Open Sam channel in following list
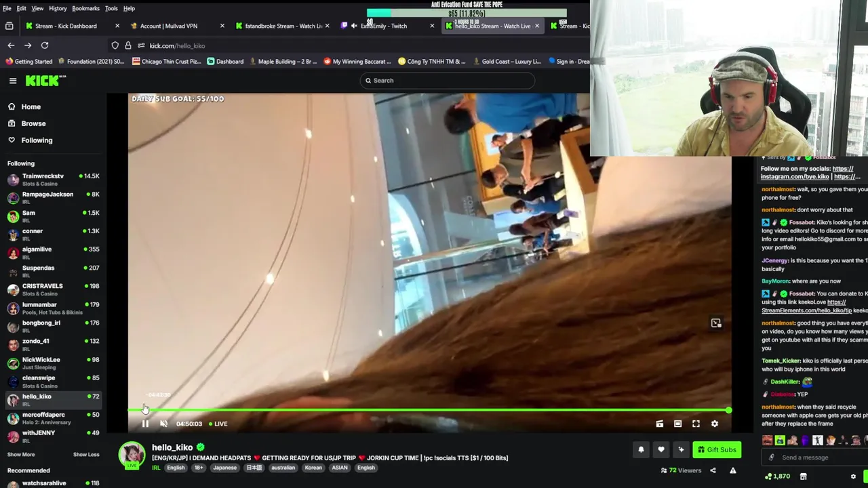The height and width of the screenshot is (488, 868). [53, 216]
